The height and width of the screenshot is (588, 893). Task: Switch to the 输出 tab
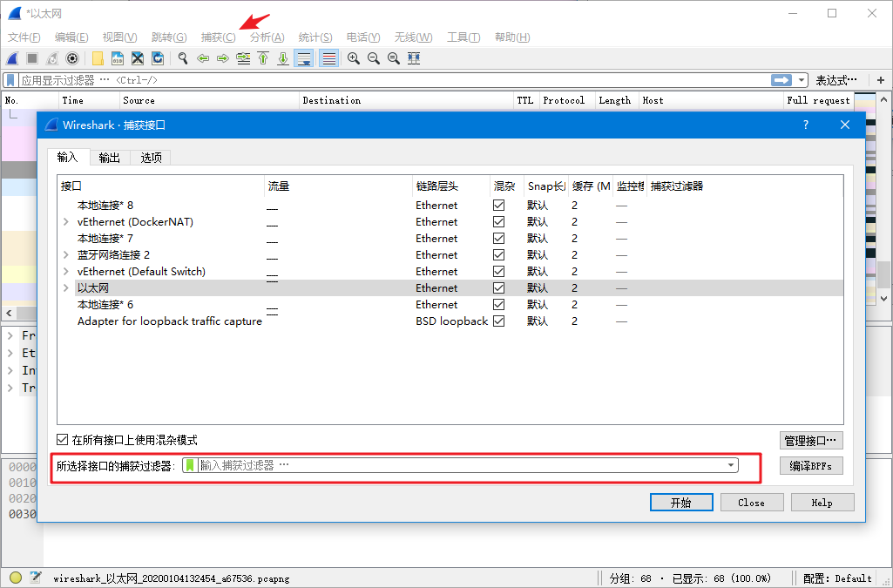[x=110, y=158]
